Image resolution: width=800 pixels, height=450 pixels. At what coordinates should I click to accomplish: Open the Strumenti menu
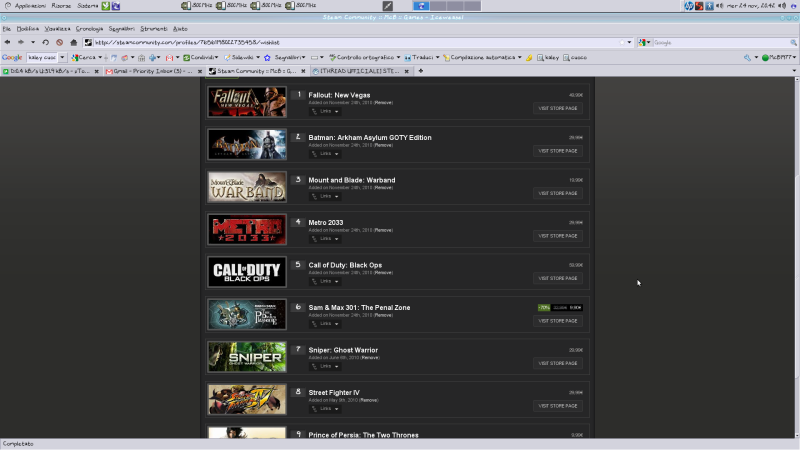coord(154,29)
